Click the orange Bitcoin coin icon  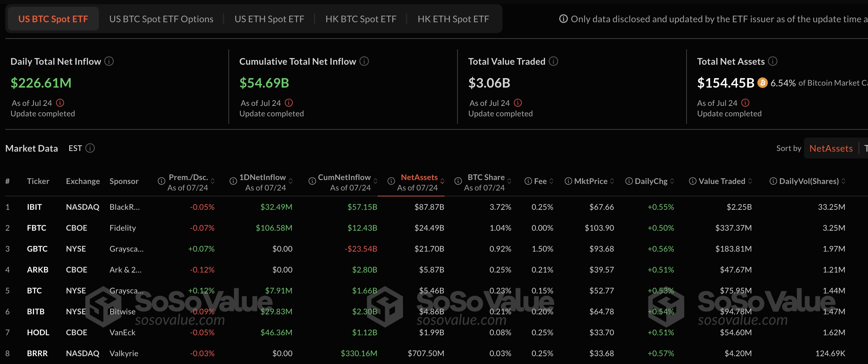point(762,83)
